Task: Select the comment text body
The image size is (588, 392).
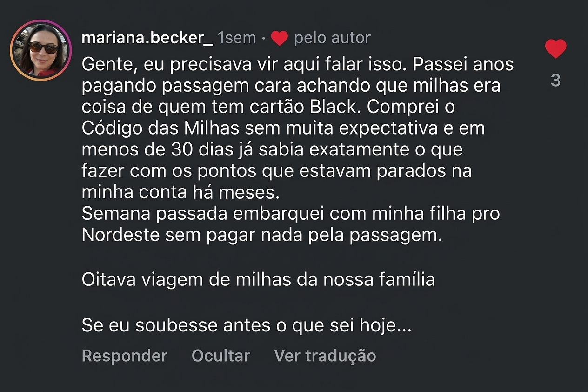Action: pos(279,149)
